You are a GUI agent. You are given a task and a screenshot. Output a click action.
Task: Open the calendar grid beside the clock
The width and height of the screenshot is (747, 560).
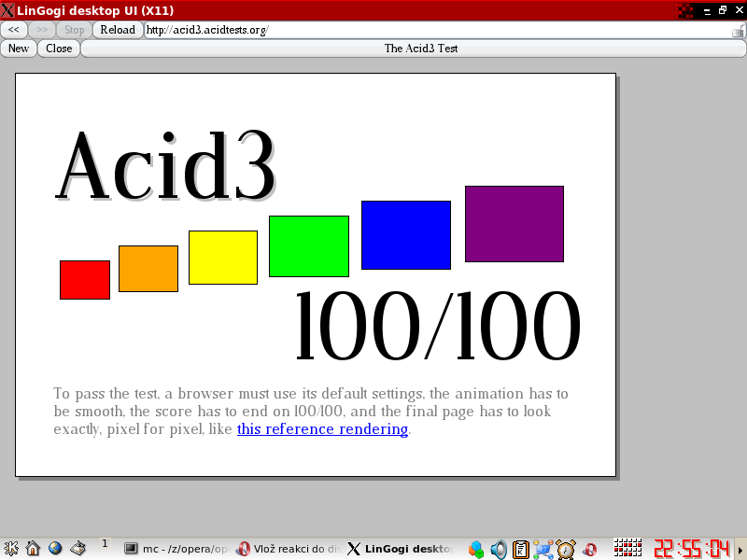627,547
